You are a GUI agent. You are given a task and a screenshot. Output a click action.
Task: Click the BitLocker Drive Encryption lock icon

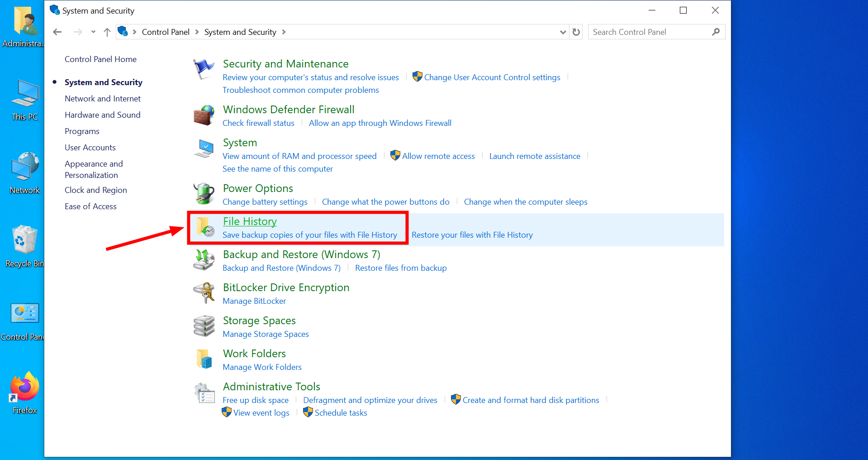(x=205, y=293)
